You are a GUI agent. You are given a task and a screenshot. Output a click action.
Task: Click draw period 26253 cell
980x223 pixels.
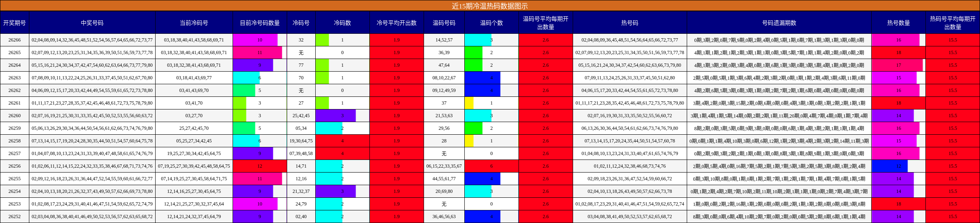point(15,204)
